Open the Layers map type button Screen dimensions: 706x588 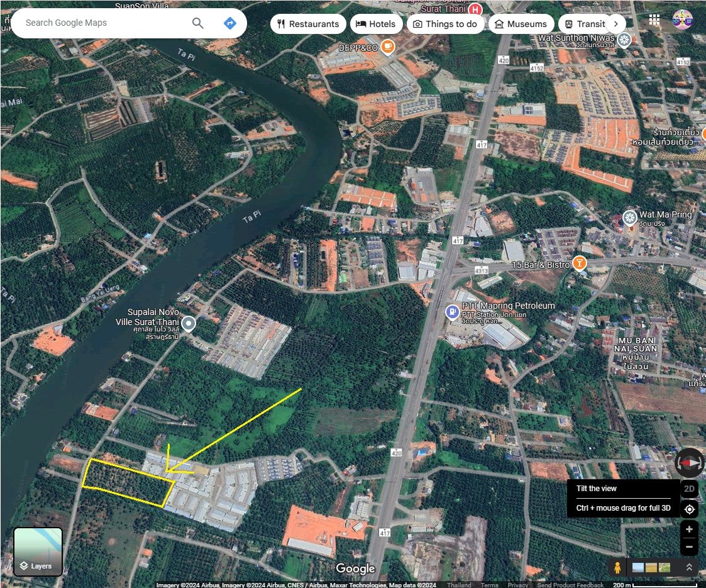point(38,552)
